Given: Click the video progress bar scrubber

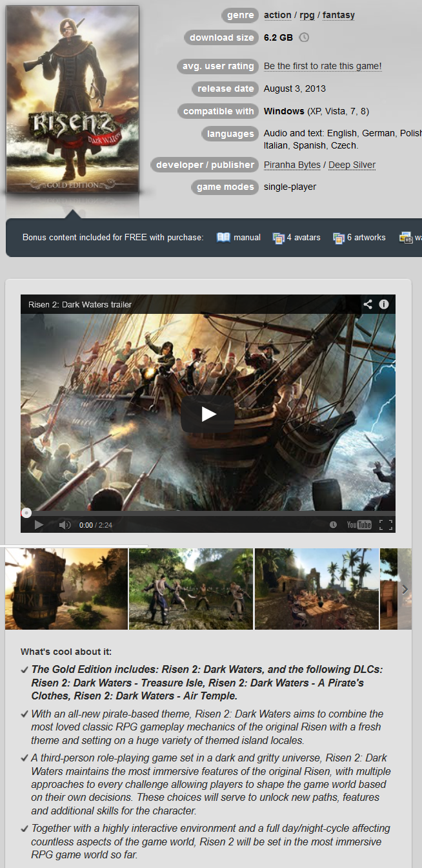Looking at the screenshot, I should 26,513.
